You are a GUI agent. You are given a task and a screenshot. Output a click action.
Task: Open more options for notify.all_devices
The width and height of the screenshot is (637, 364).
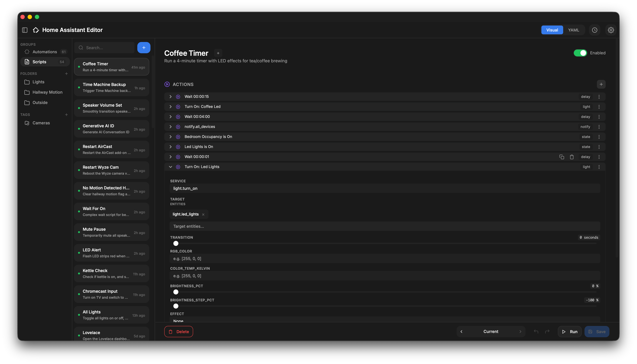[x=599, y=127]
